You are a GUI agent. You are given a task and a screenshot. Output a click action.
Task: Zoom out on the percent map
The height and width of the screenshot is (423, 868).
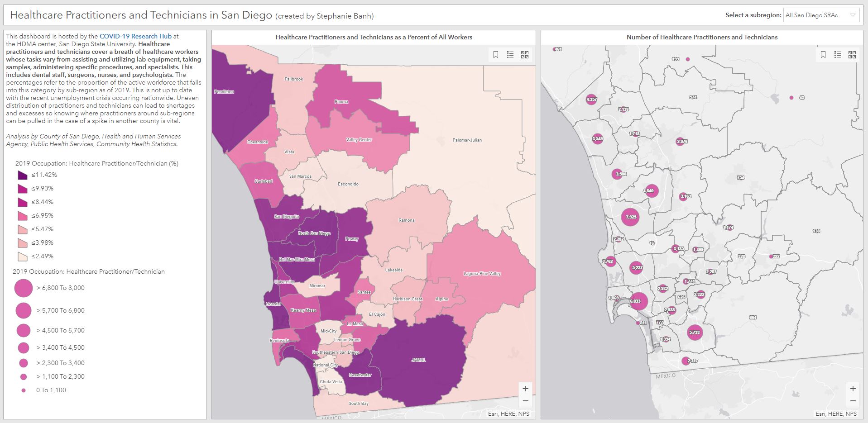click(525, 401)
